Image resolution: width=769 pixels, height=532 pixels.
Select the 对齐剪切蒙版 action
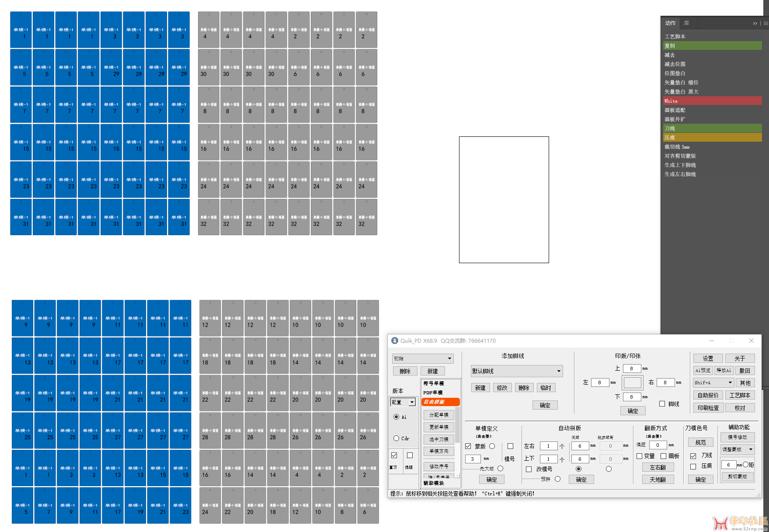coord(712,156)
